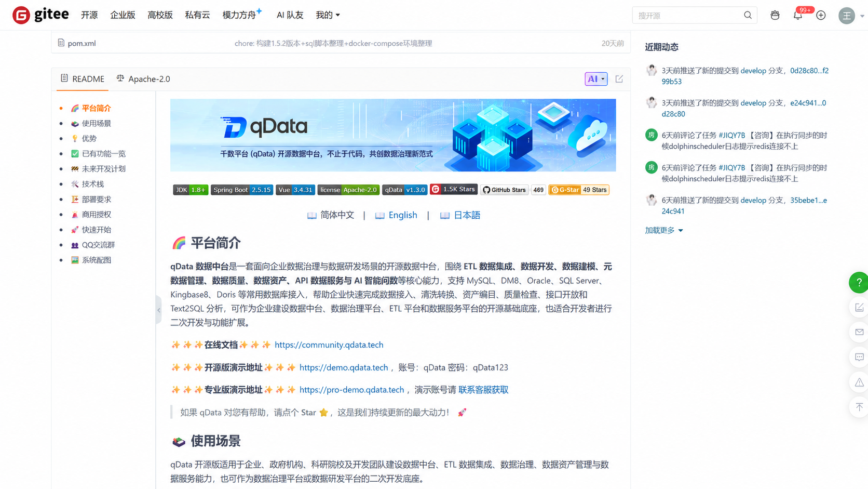Open the pom.xml commit message link
Image resolution: width=868 pixels, height=489 pixels.
[333, 43]
